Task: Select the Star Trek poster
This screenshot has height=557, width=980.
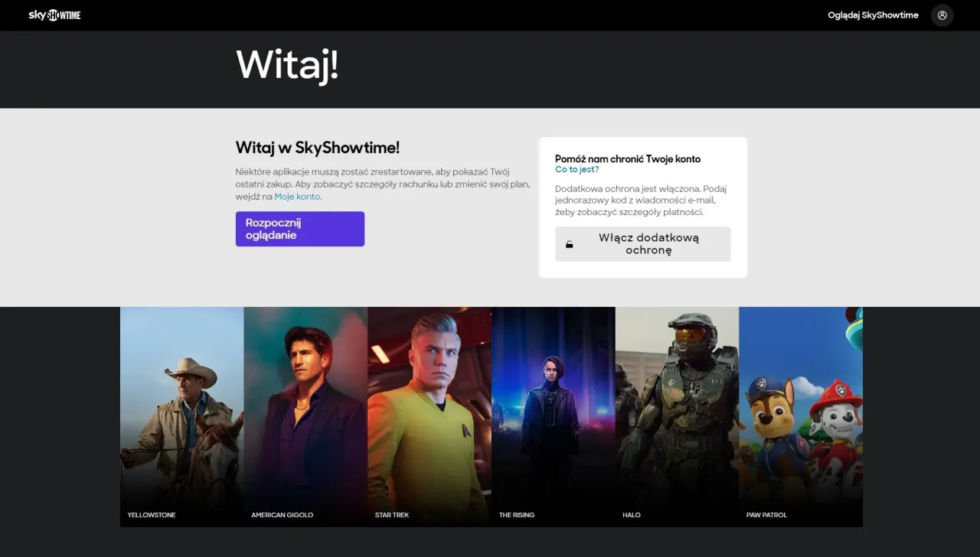Action: [x=430, y=416]
